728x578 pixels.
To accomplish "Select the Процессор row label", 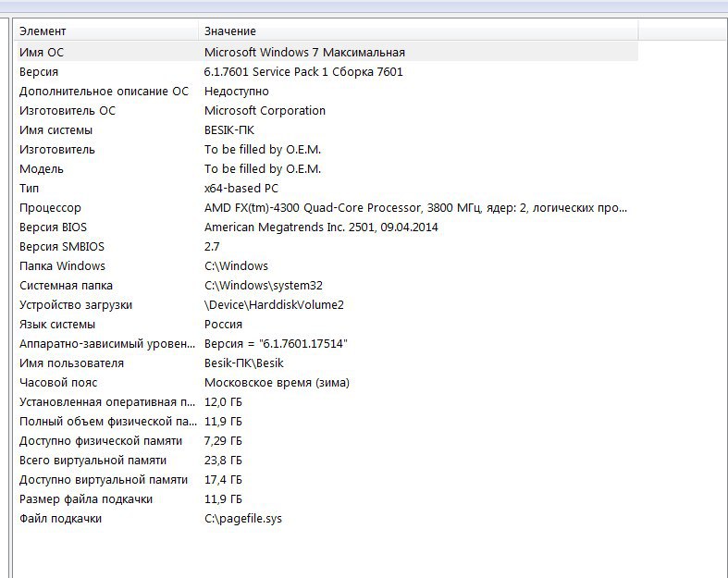I will coord(50,208).
